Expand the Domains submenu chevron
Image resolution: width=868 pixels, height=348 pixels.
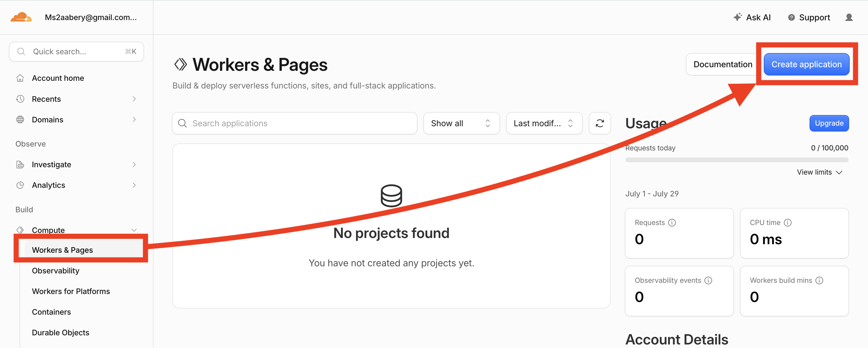134,119
